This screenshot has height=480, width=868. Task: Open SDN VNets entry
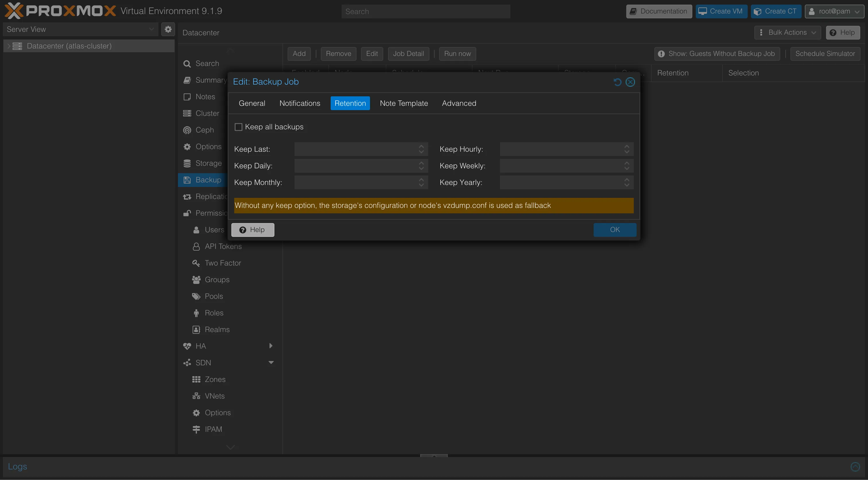[214, 396]
